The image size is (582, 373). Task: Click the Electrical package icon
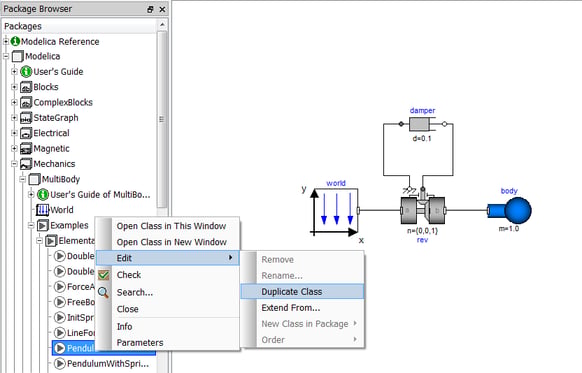tap(26, 133)
